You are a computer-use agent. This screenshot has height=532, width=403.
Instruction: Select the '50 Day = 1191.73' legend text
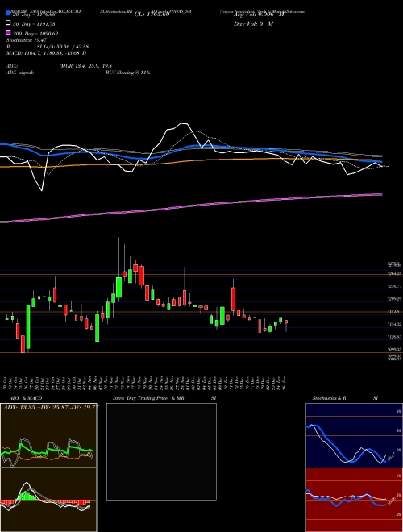point(35,24)
